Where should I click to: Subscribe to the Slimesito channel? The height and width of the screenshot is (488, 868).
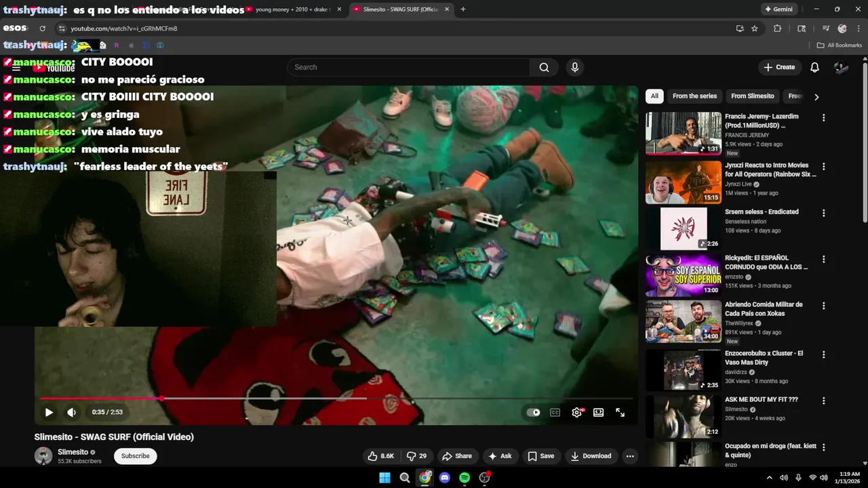(x=135, y=456)
